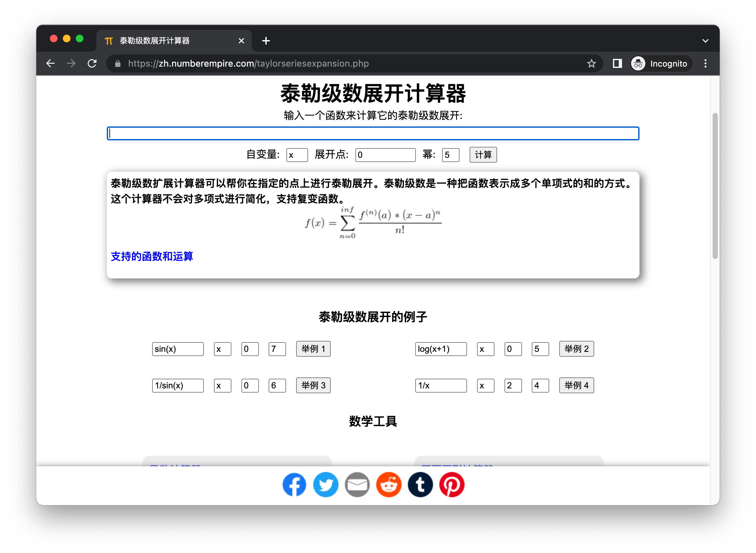Open the 支持的函数和运算 link

point(152,256)
